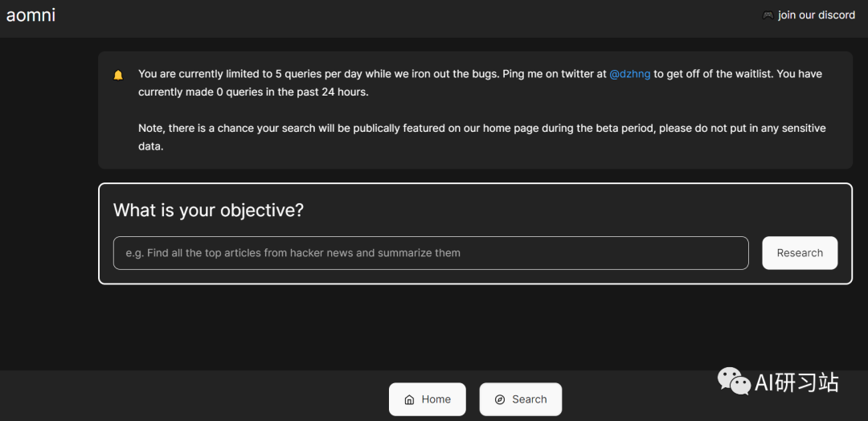Go to Home via bottom navigation label
The width and height of the screenshot is (868, 421).
(436, 399)
